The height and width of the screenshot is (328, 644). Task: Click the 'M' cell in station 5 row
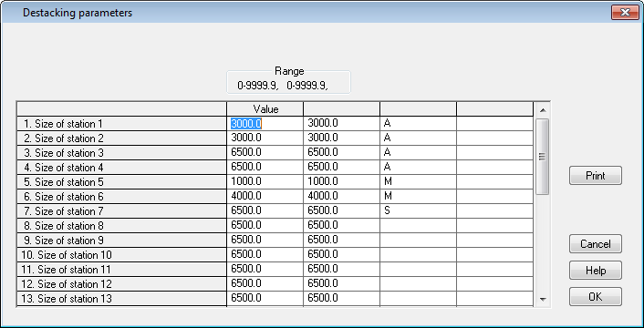[x=418, y=181]
